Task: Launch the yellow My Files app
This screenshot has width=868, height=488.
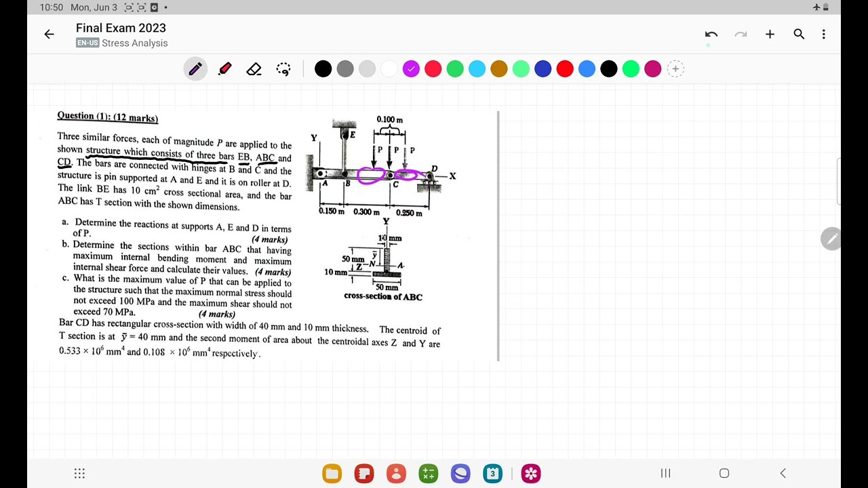Action: [x=332, y=474]
